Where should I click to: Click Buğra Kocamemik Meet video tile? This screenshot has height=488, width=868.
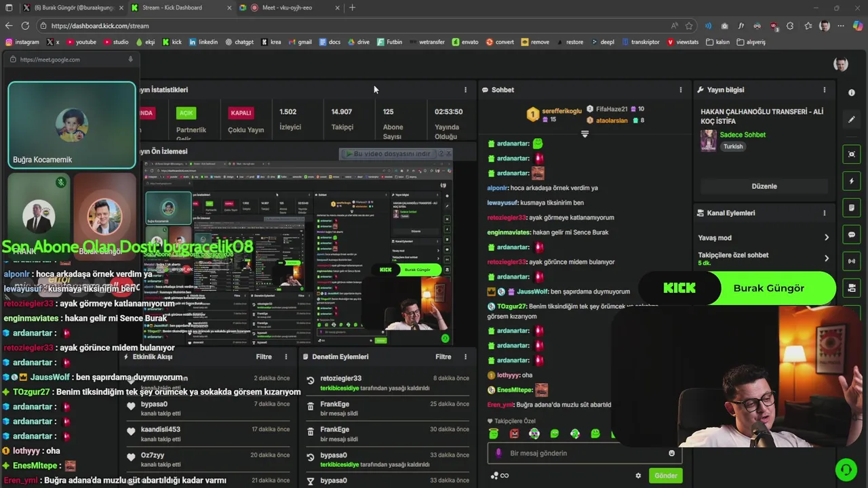click(x=72, y=125)
